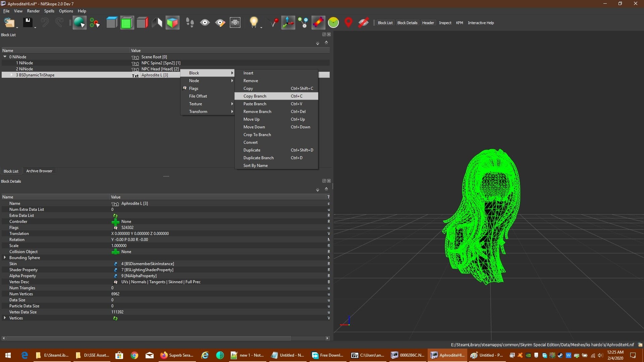Click the red map marker icon
The width and height of the screenshot is (644, 362).
(x=348, y=23)
